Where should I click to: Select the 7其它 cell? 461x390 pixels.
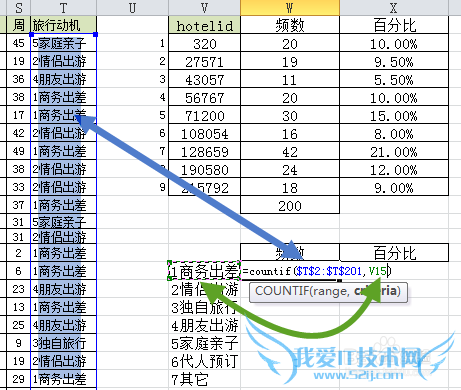tap(204, 379)
